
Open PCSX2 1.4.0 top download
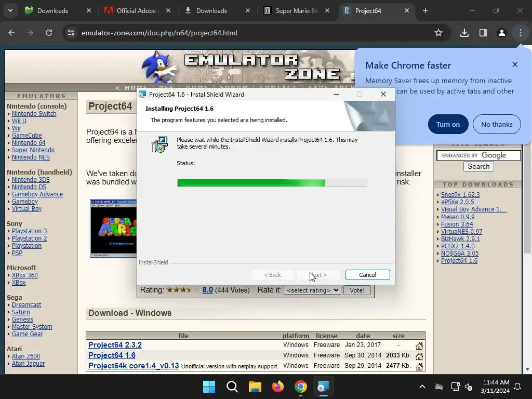click(458, 246)
